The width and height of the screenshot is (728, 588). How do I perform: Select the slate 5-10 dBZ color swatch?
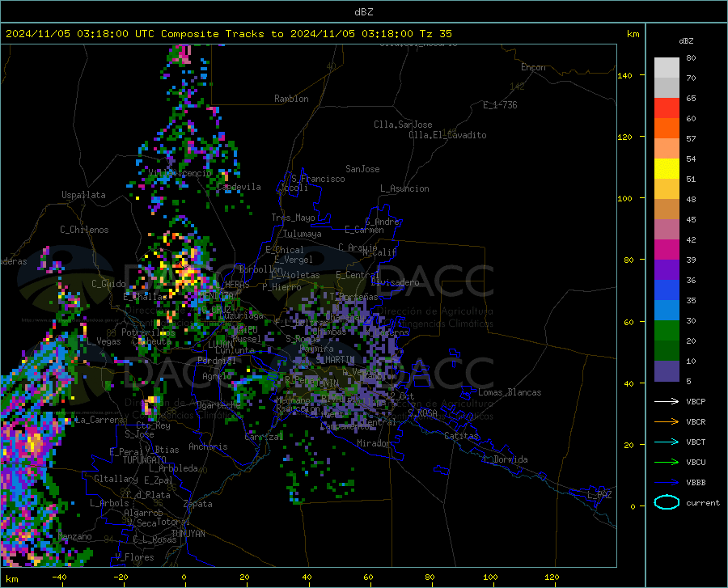point(667,371)
